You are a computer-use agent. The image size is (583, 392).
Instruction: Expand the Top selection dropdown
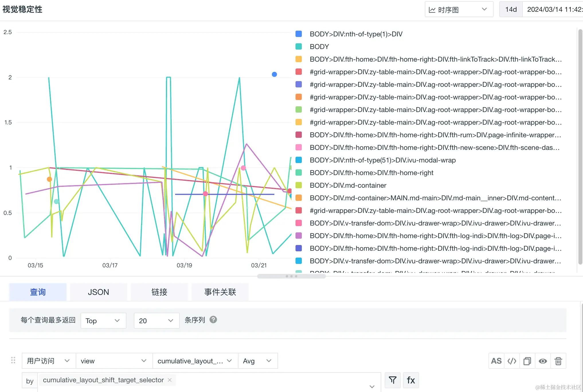[x=103, y=320]
